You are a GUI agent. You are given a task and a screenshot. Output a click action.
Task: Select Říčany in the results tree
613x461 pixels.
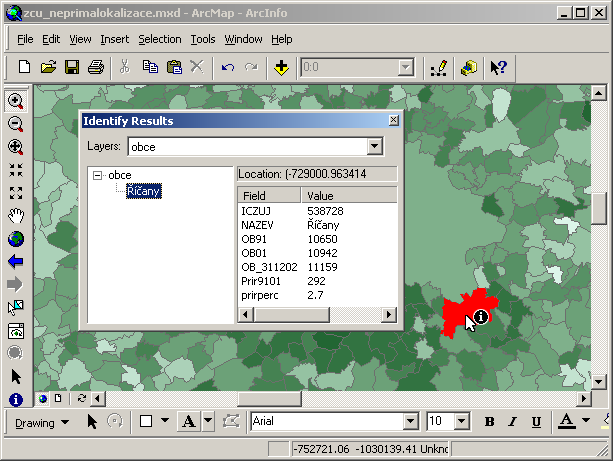coord(143,191)
